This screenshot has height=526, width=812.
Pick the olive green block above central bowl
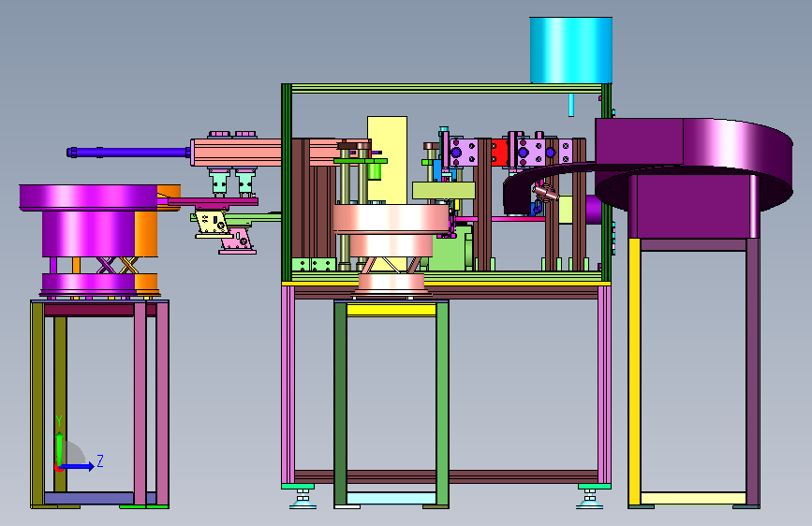click(444, 190)
